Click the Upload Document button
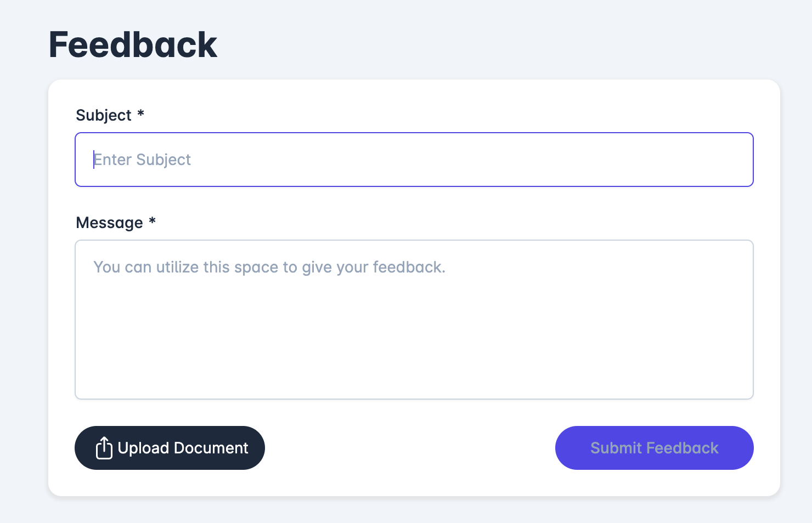812x523 pixels. tap(170, 448)
